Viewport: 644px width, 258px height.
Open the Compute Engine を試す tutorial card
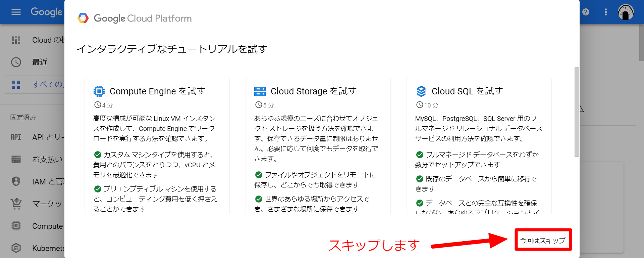point(157,145)
